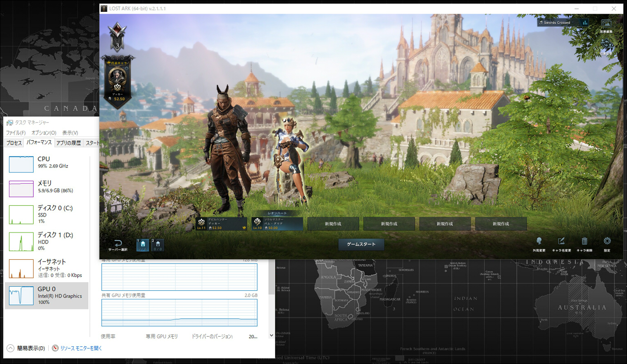Click the character delete trash icon
Viewport: 627px width, 364px height.
tap(585, 241)
